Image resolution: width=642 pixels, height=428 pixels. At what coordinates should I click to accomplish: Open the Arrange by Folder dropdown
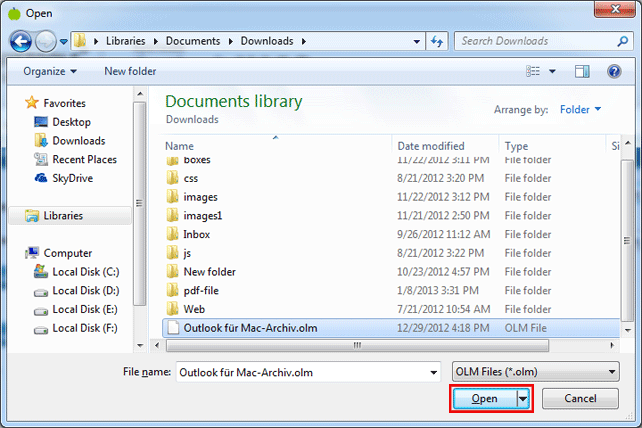click(x=580, y=109)
